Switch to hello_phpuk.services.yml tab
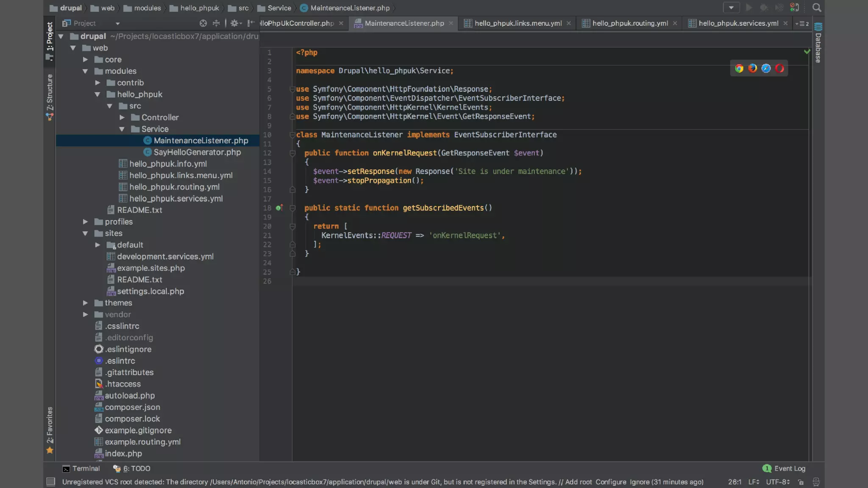The height and width of the screenshot is (488, 868). (x=738, y=23)
